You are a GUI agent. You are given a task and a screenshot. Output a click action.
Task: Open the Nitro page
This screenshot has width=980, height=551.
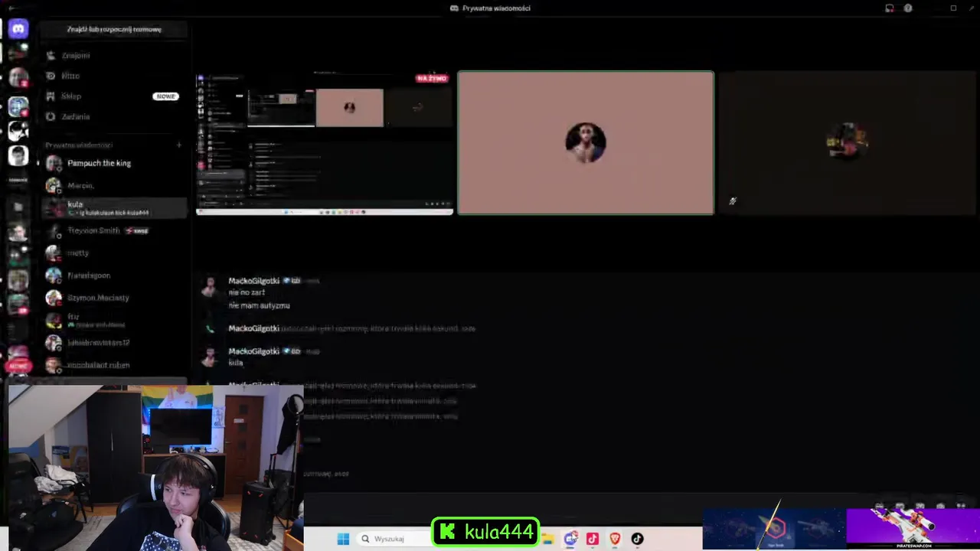tap(113, 76)
